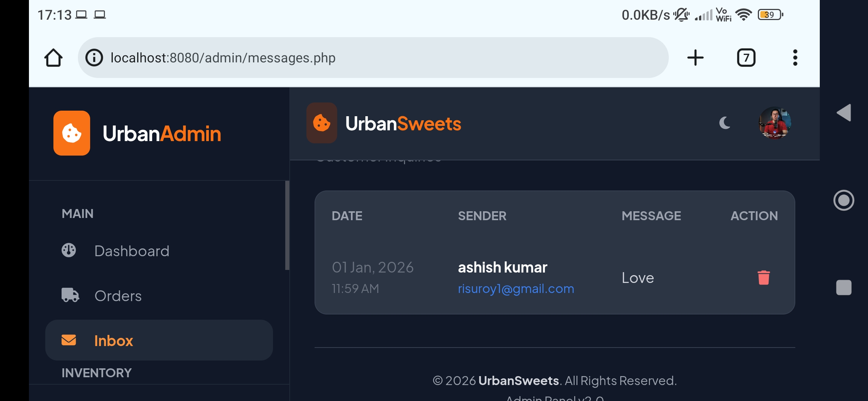This screenshot has width=868, height=401.
Task: Delete the ashish kumar message
Action: [x=763, y=278]
